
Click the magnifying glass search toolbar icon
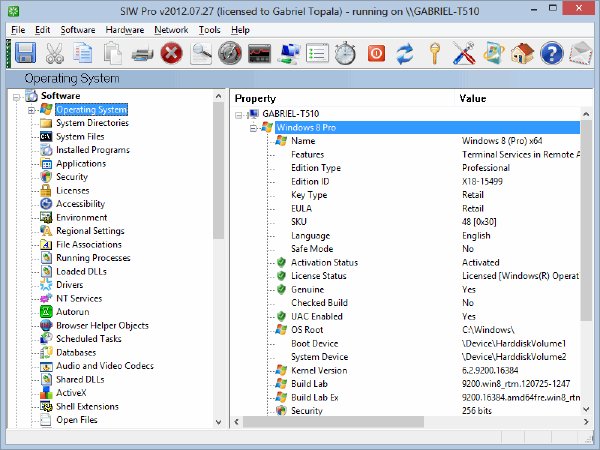pos(201,53)
